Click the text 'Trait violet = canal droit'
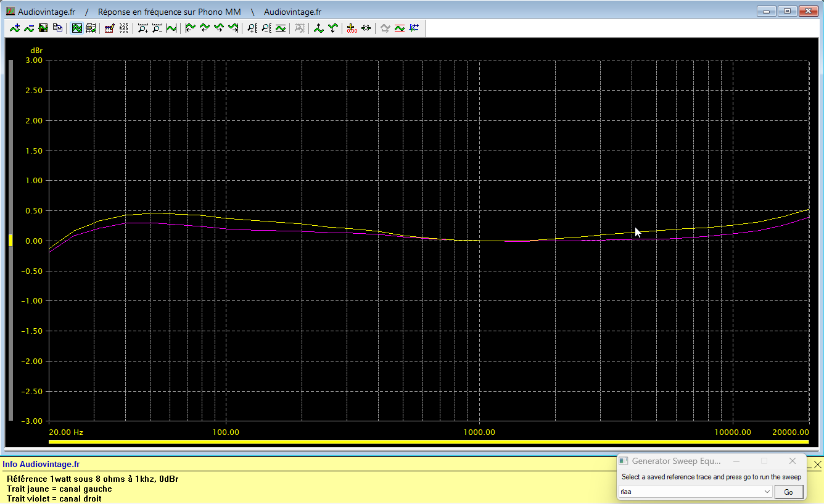This screenshot has height=504, width=824. (54, 498)
